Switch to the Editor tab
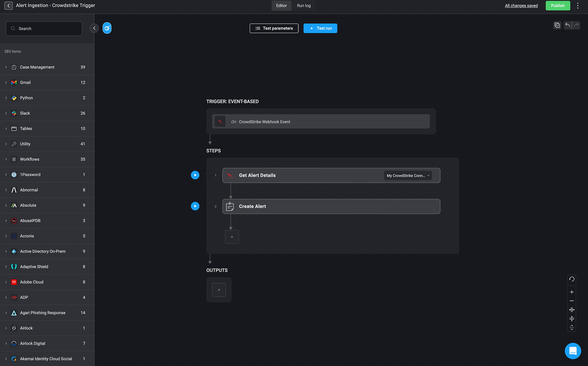 281,5
